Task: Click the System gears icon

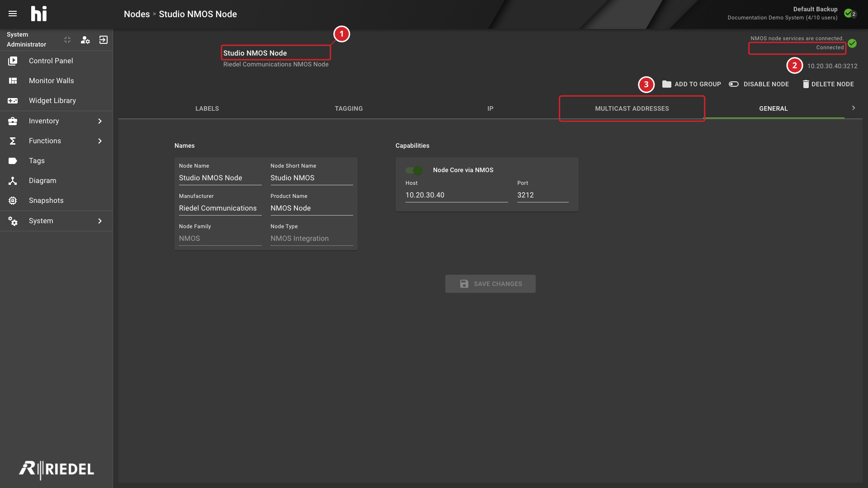Action: point(13,221)
